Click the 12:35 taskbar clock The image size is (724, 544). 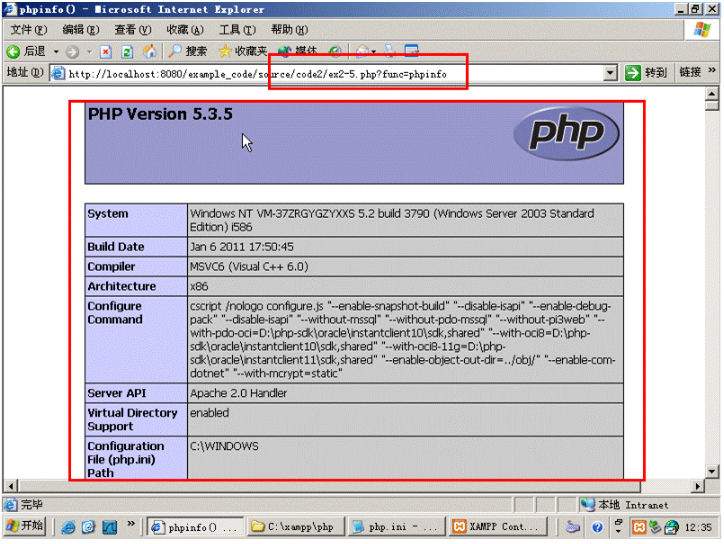[x=698, y=527]
